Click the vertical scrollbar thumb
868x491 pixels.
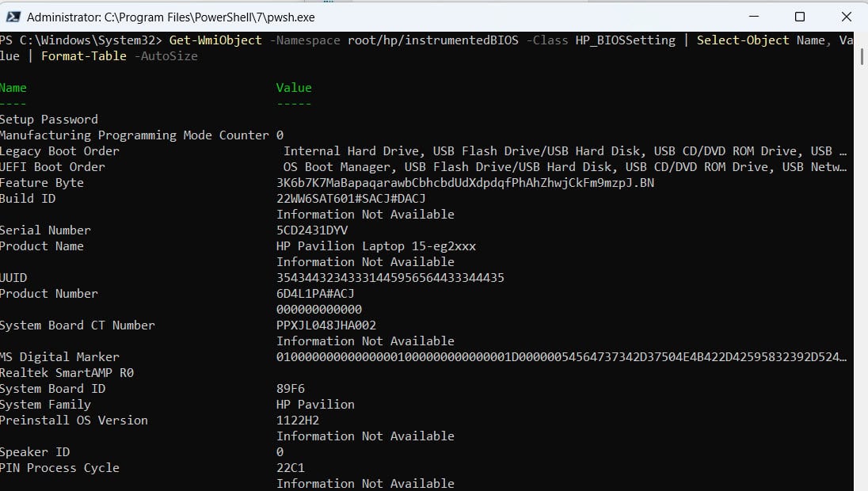pos(862,57)
